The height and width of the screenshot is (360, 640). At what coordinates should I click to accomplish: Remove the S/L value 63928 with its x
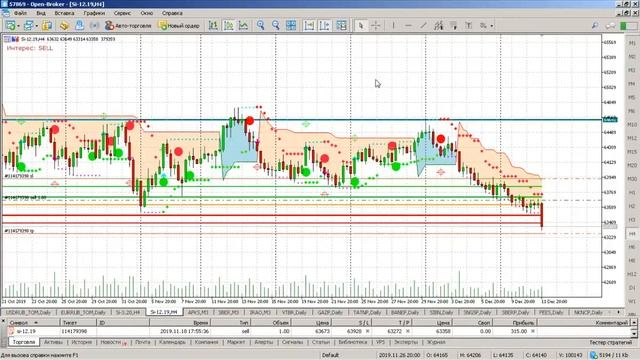click(367, 331)
